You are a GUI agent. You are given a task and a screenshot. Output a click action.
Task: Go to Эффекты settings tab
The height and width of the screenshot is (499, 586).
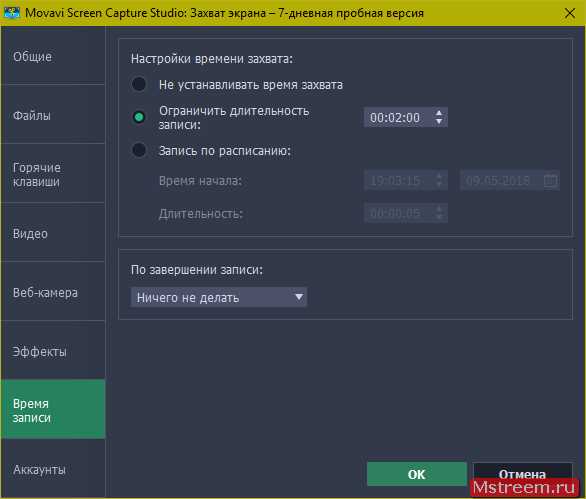53,351
